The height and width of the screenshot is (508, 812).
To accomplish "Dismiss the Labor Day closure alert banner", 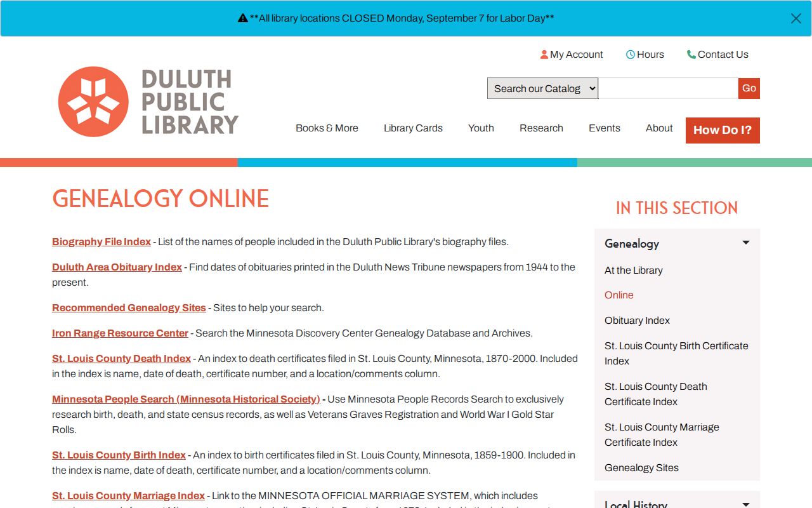I will click(x=796, y=18).
